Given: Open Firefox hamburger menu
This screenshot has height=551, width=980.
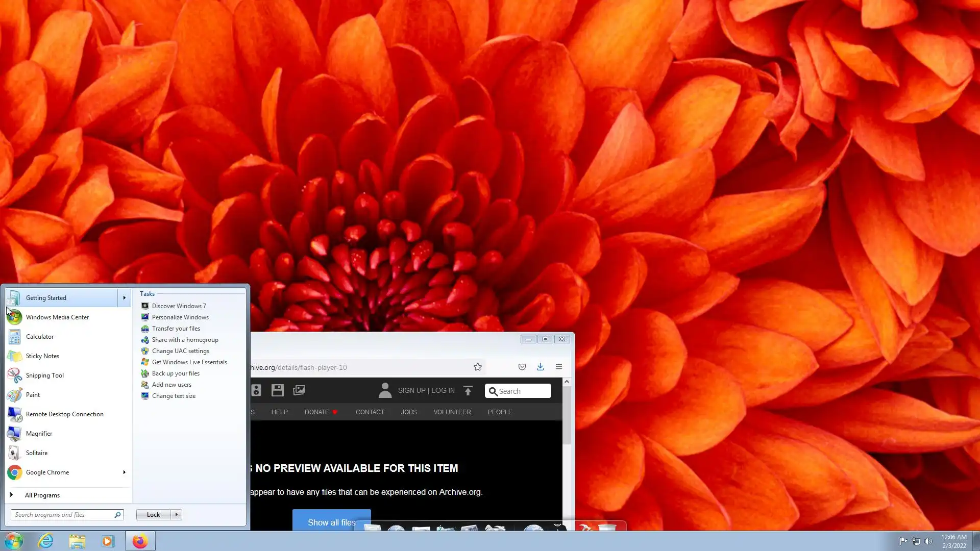Looking at the screenshot, I should 559,367.
